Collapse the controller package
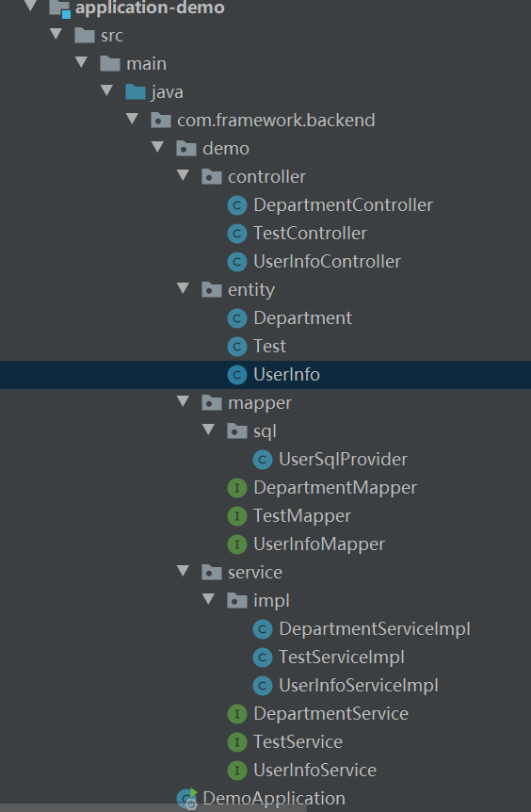The width and height of the screenshot is (531, 812). click(184, 175)
